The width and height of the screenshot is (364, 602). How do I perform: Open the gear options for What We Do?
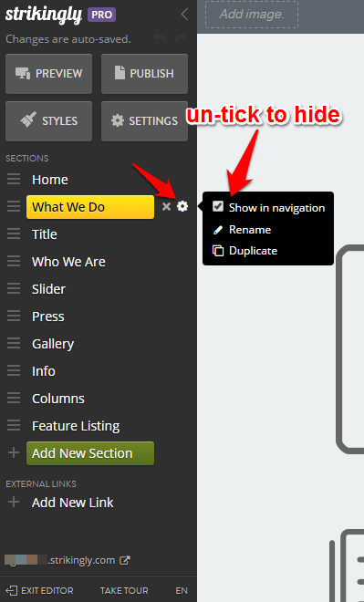point(182,206)
